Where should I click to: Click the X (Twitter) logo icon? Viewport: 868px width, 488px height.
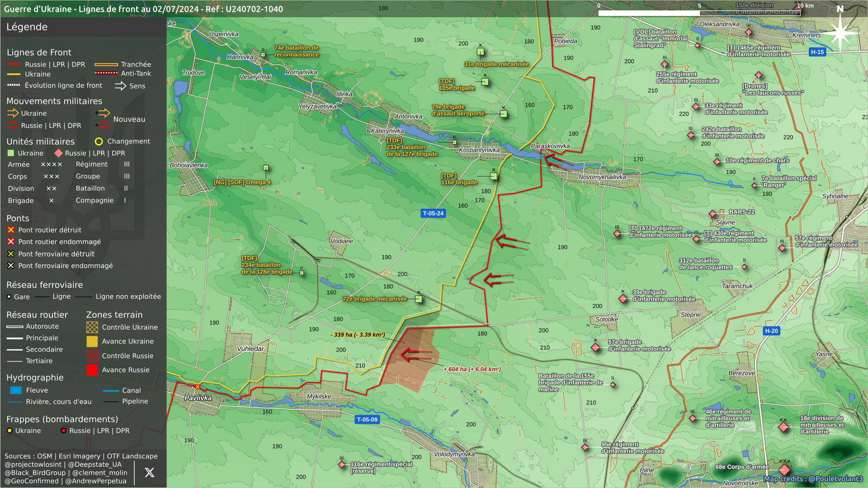coord(149,473)
